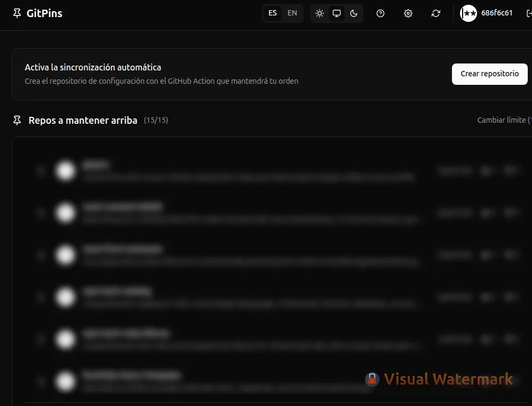Switch language to ES

(x=273, y=13)
